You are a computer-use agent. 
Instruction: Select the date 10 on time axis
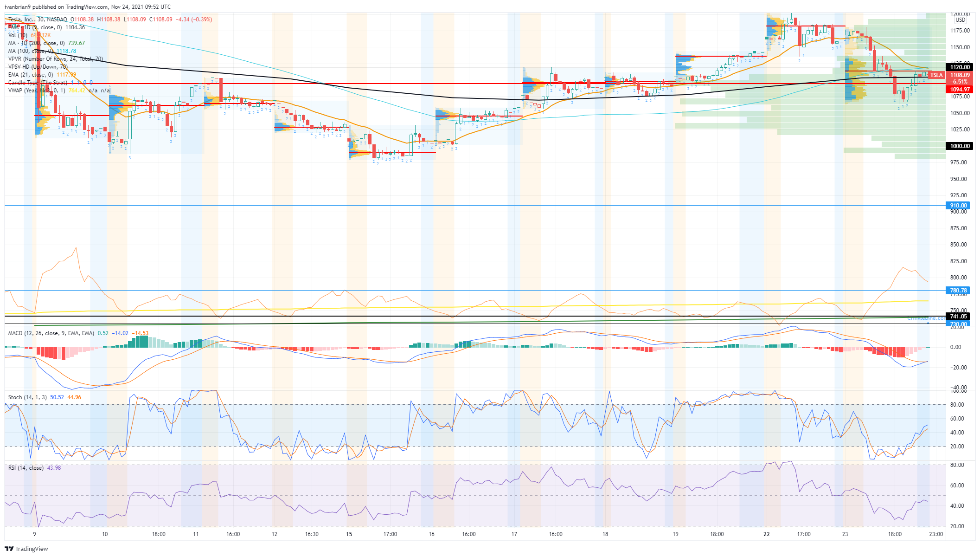tap(105, 534)
